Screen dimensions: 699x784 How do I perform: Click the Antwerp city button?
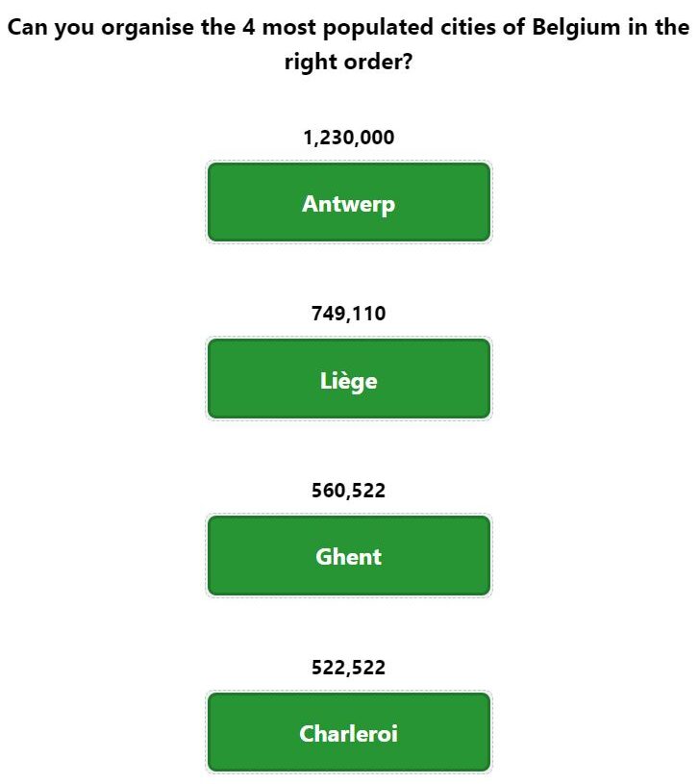pyautogui.click(x=349, y=202)
